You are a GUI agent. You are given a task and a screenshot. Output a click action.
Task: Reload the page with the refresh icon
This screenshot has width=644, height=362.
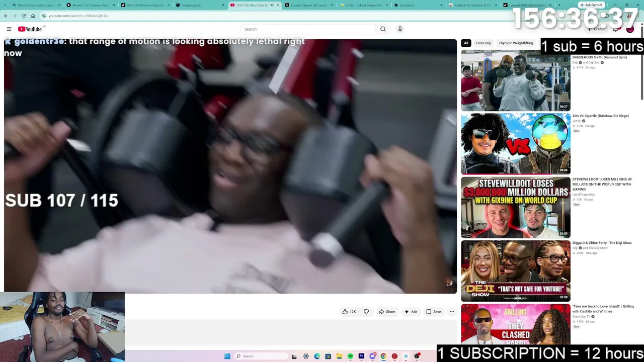24,16
